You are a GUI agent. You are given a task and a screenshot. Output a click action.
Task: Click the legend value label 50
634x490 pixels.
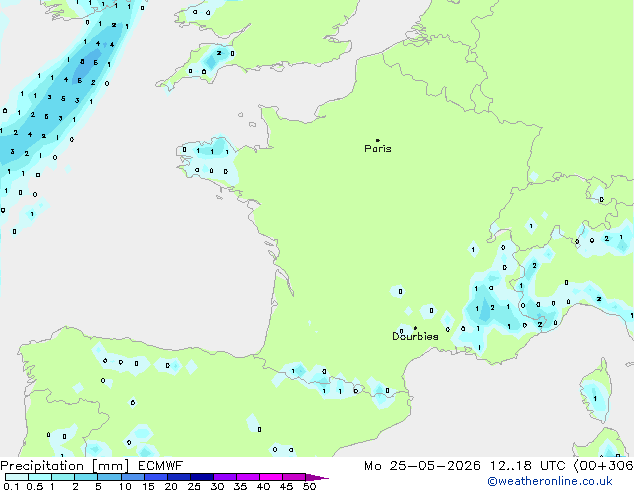click(310, 486)
